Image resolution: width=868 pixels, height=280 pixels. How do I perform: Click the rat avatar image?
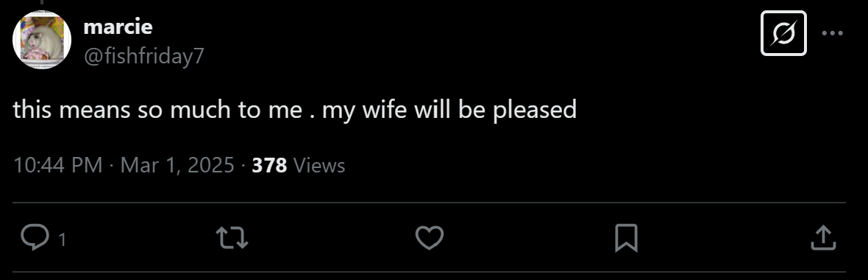[42, 40]
